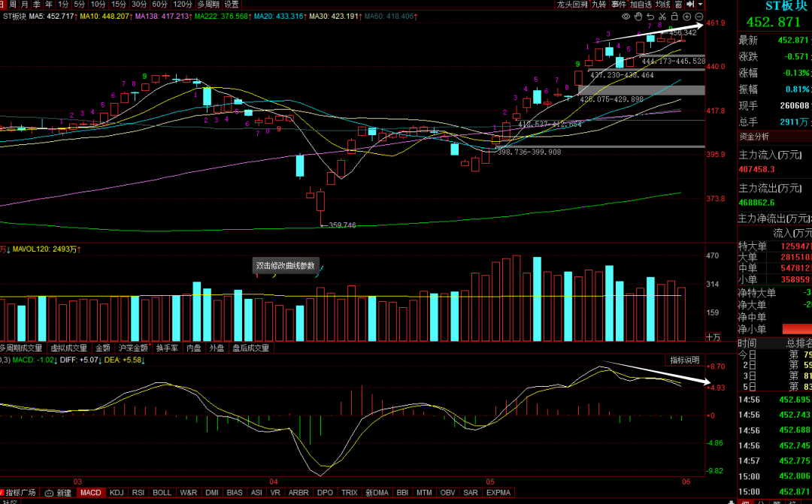Image resolution: width=812 pixels, height=504 pixels.
Task: Select the hand pan tool icon
Action: point(638,17)
